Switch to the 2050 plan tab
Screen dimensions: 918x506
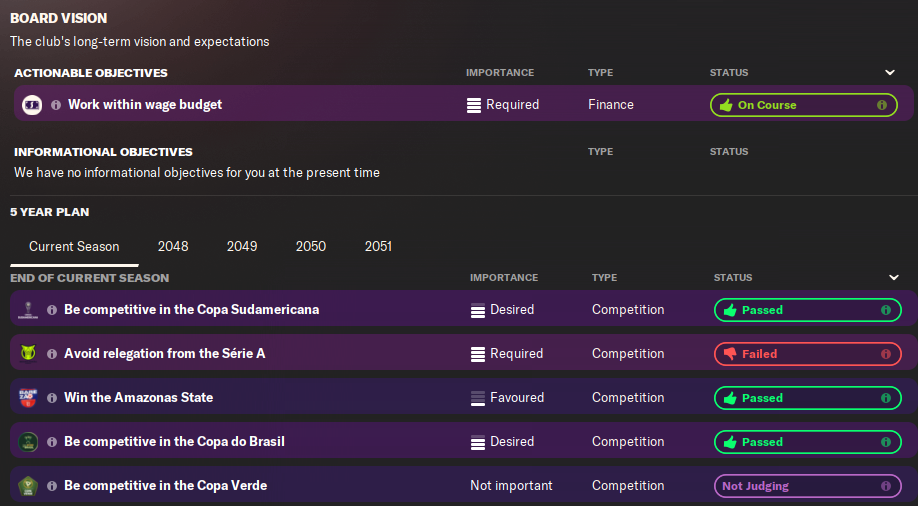[310, 247]
